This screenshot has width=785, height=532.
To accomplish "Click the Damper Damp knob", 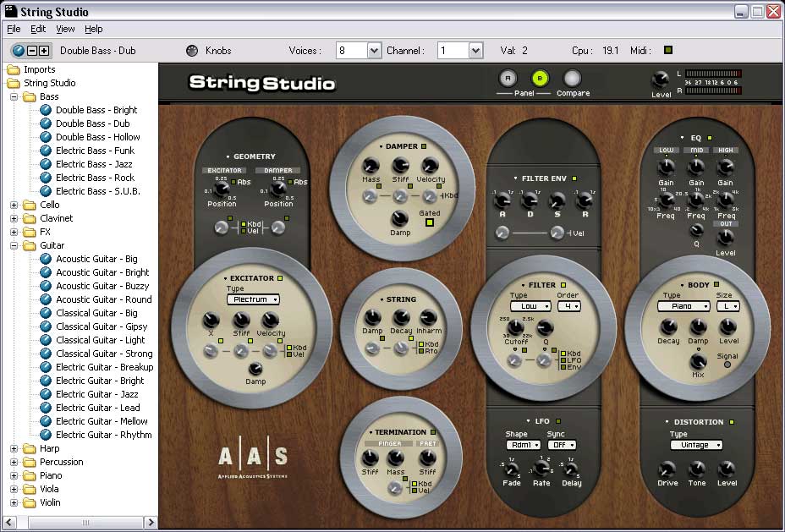I will pos(399,218).
